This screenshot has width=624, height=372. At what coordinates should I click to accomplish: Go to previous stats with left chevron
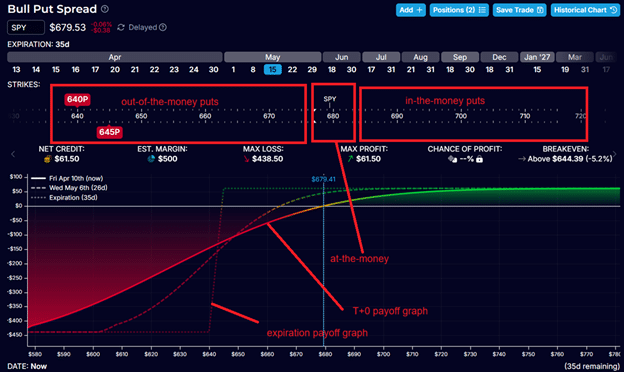[x=13, y=154]
